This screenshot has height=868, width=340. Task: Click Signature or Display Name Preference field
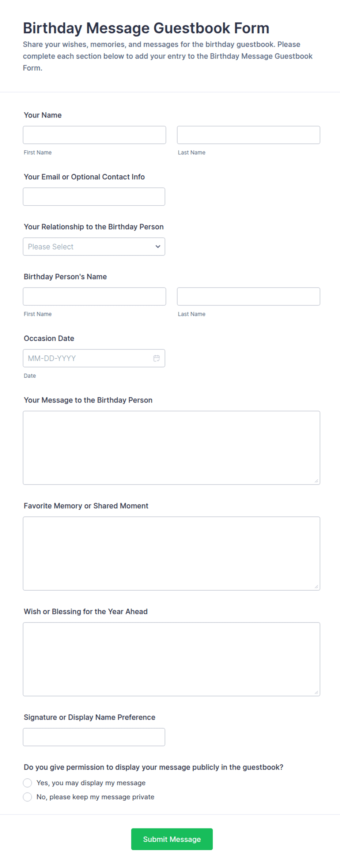click(x=94, y=737)
